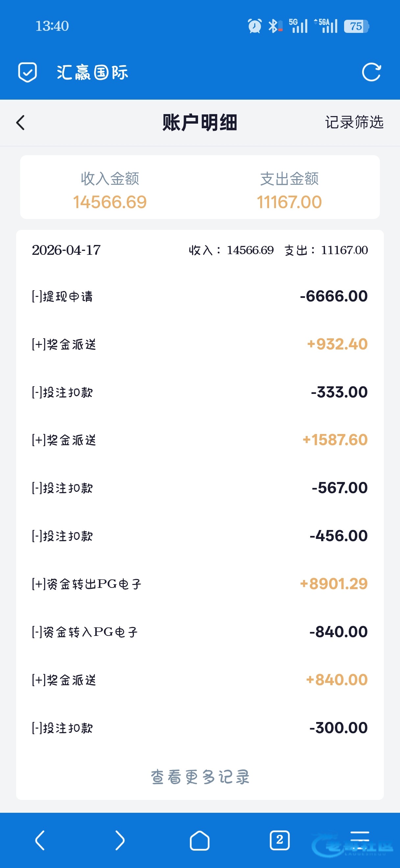Open 资金转入PG电子 -840.00 entry
Viewport: 400px width, 868px height.
(200, 632)
